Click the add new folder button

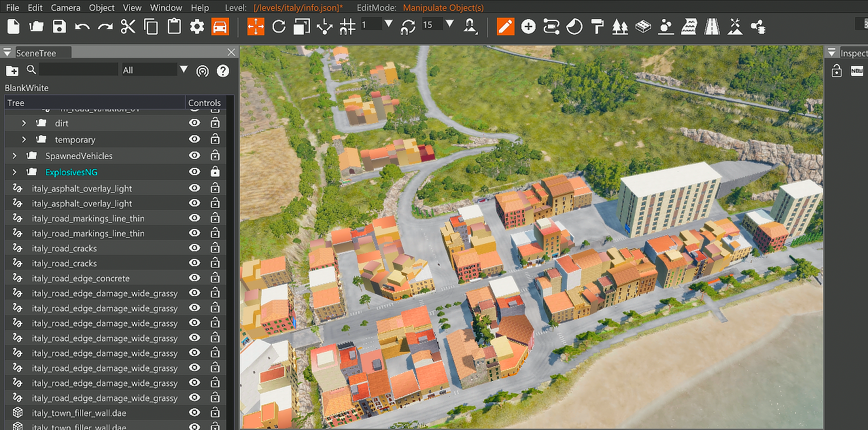(x=12, y=71)
